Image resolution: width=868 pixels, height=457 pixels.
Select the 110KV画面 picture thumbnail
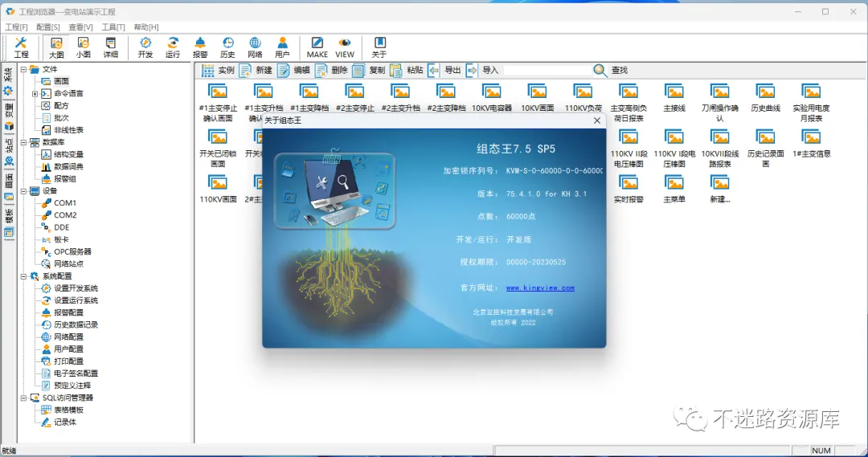[218, 190]
